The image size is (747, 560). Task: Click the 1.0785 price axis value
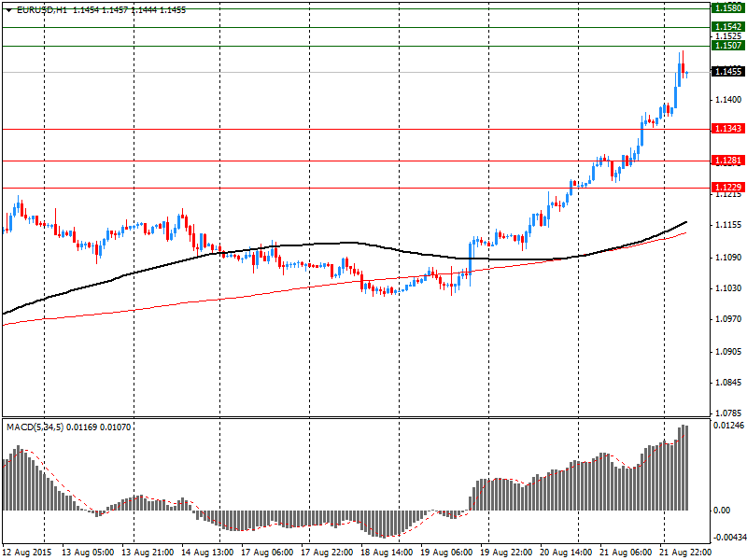728,413
